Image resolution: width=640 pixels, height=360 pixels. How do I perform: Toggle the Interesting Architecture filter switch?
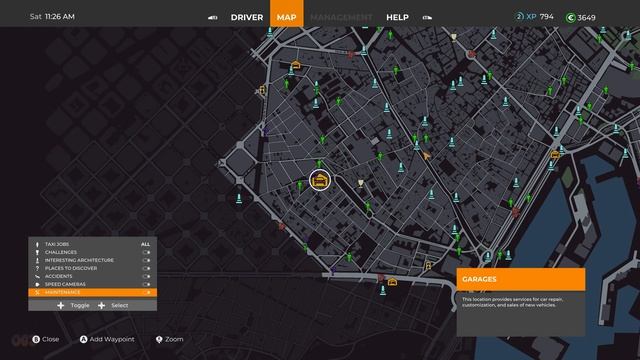146,260
